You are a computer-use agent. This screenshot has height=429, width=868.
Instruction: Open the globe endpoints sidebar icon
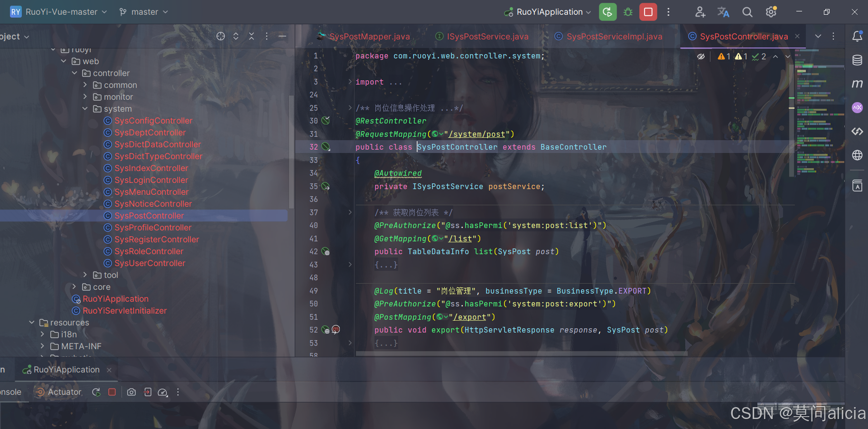857,155
